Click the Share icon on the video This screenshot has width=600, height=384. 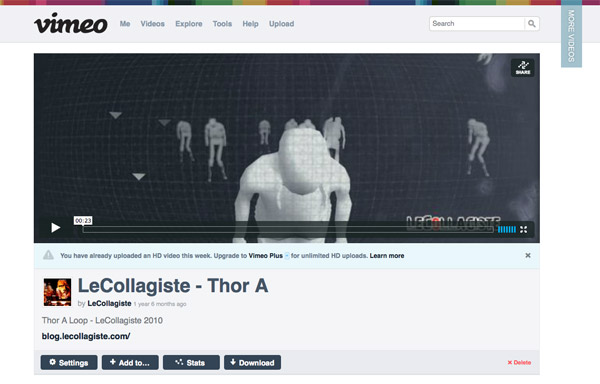click(x=523, y=68)
